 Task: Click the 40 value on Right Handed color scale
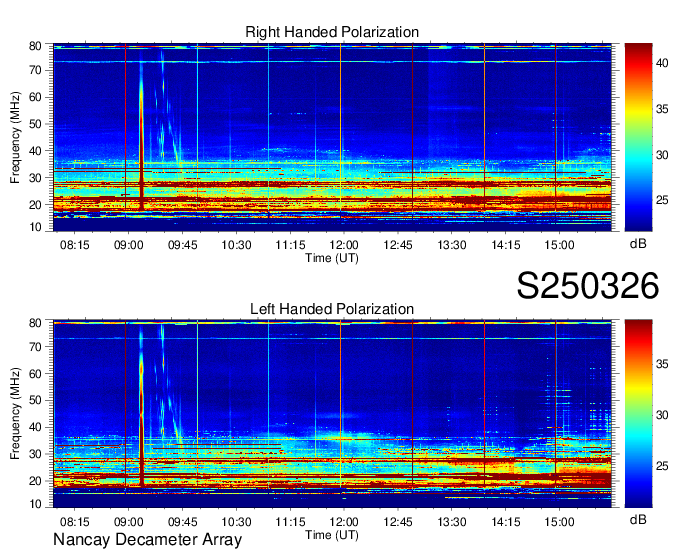click(x=662, y=63)
